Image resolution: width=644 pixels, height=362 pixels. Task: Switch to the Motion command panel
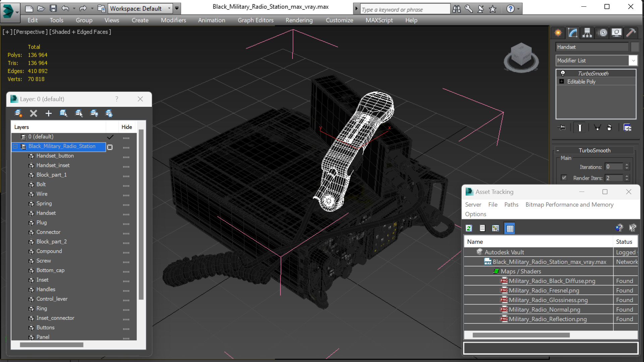click(x=602, y=32)
